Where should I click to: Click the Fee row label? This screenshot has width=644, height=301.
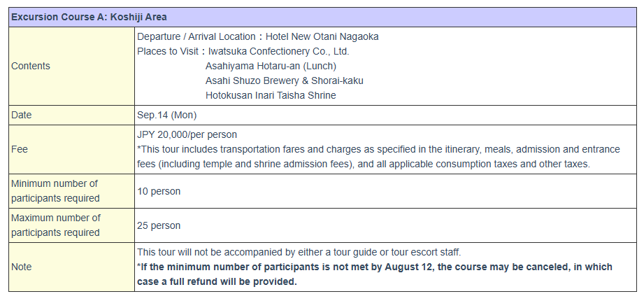(x=20, y=149)
